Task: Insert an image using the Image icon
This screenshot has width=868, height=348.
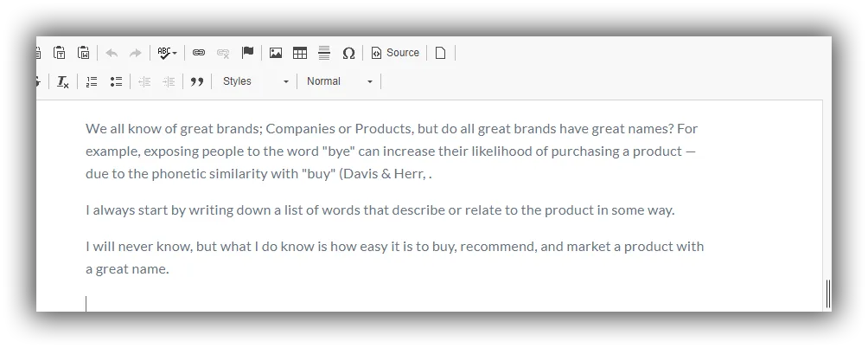Action: 276,53
